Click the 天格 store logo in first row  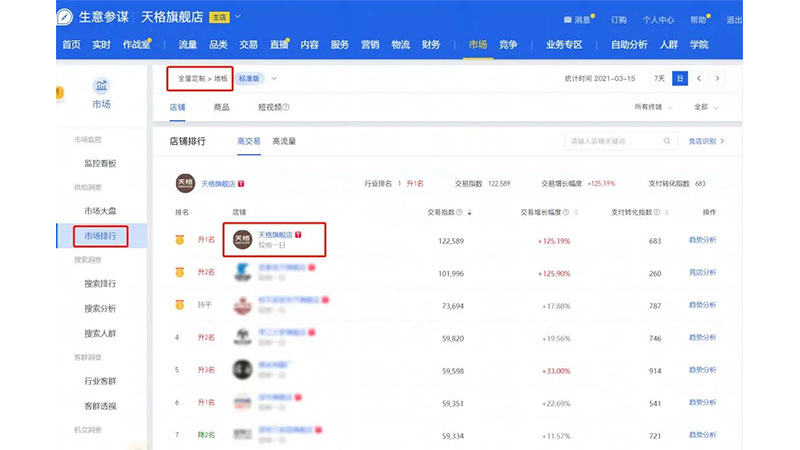pyautogui.click(x=241, y=240)
